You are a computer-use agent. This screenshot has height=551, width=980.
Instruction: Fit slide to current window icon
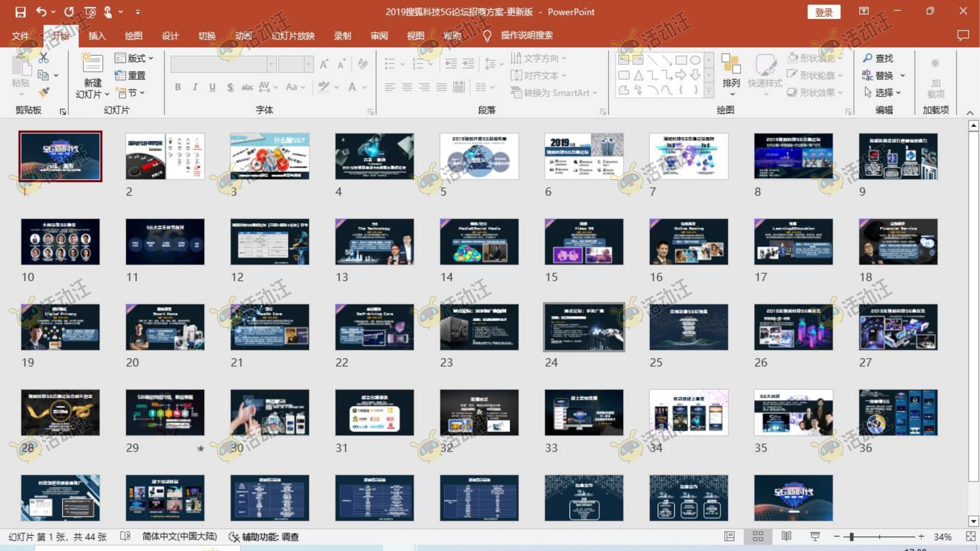(971, 537)
